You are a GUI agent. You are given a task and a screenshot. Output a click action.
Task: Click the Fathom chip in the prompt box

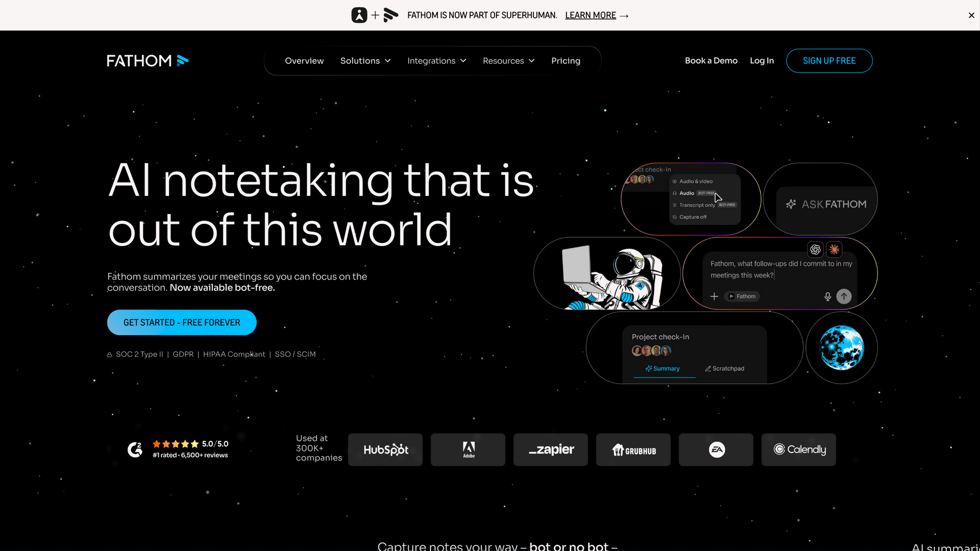click(742, 296)
